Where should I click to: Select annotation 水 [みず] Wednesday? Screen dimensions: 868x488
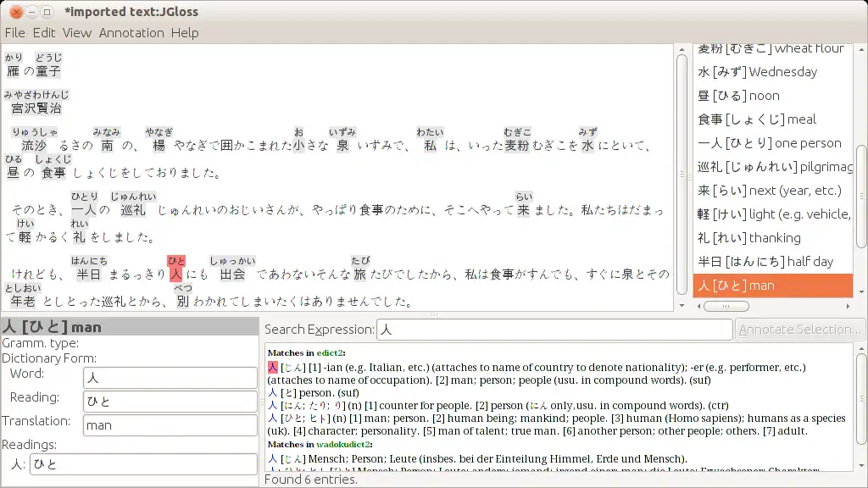tap(773, 72)
